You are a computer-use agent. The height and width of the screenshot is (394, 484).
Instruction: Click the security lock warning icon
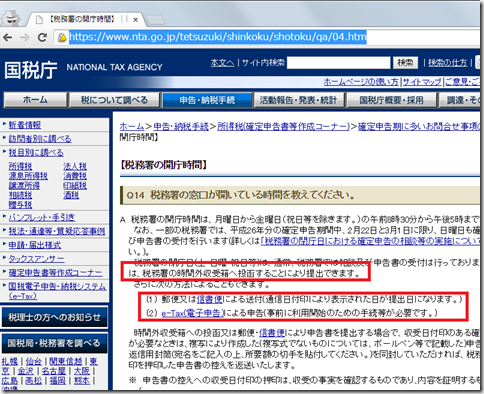point(62,38)
